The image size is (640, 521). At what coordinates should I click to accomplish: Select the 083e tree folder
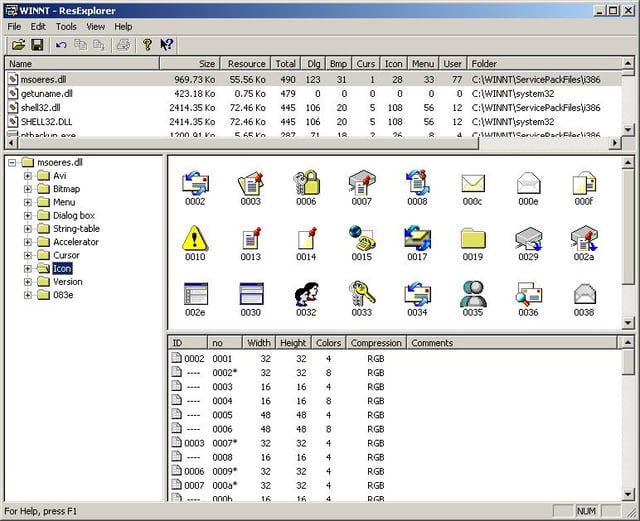point(63,295)
